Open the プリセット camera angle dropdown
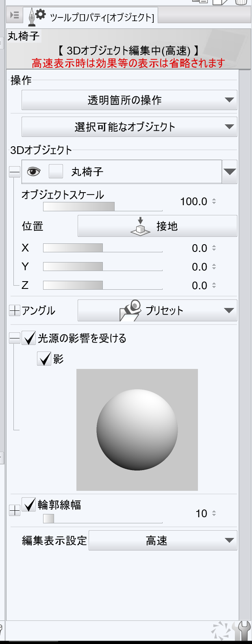The width and height of the screenshot is (252, 644). (157, 310)
